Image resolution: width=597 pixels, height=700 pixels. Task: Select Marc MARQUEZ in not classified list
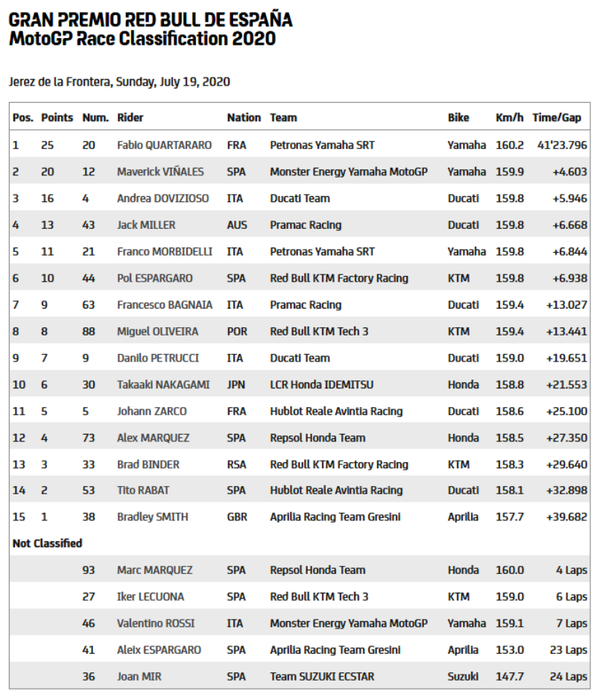coord(155,570)
